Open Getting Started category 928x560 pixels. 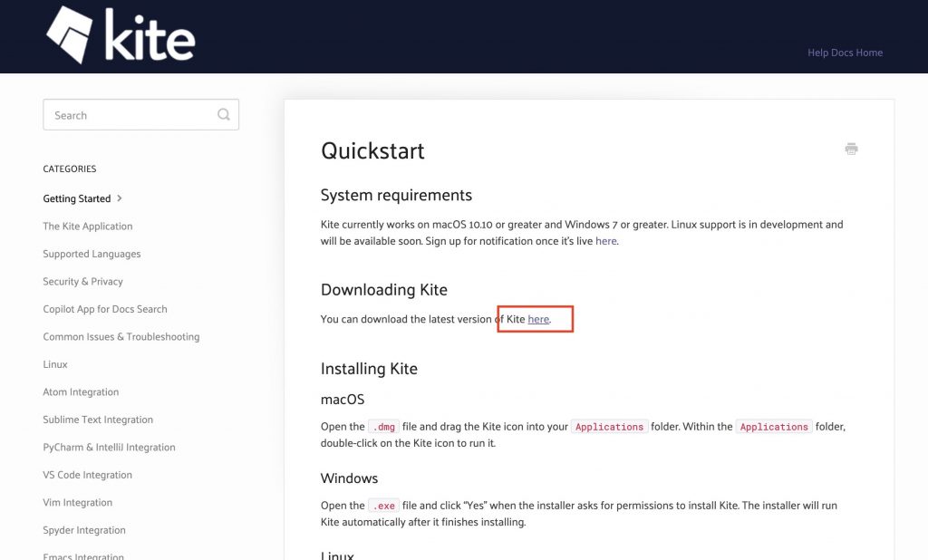(x=76, y=199)
